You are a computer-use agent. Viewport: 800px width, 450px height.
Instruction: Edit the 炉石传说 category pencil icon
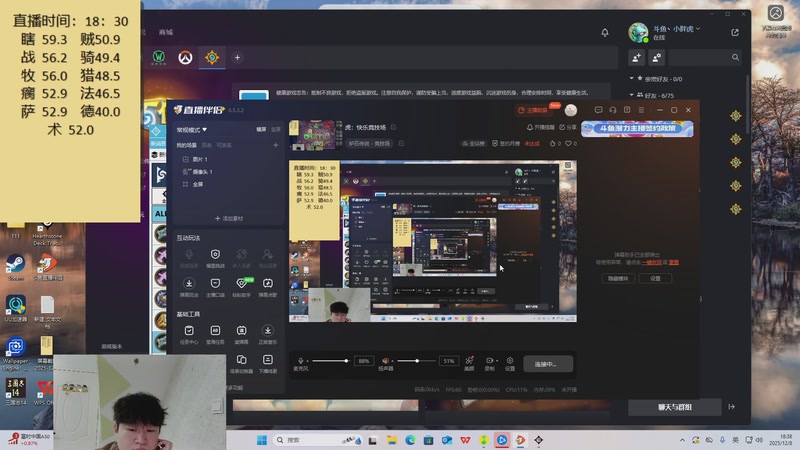point(402,143)
